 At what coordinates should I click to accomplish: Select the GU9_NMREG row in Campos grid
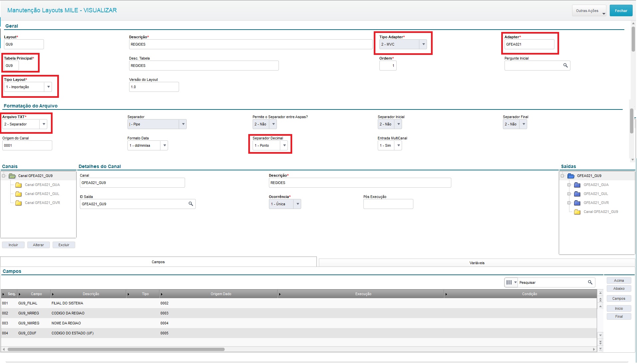point(299,323)
